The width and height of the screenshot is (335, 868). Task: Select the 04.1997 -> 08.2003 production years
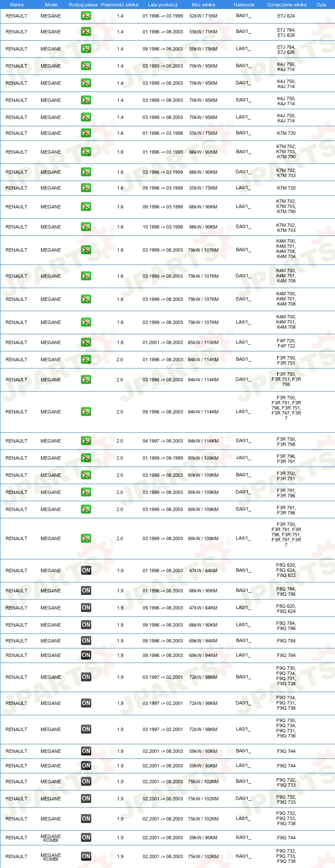pyautogui.click(x=163, y=441)
